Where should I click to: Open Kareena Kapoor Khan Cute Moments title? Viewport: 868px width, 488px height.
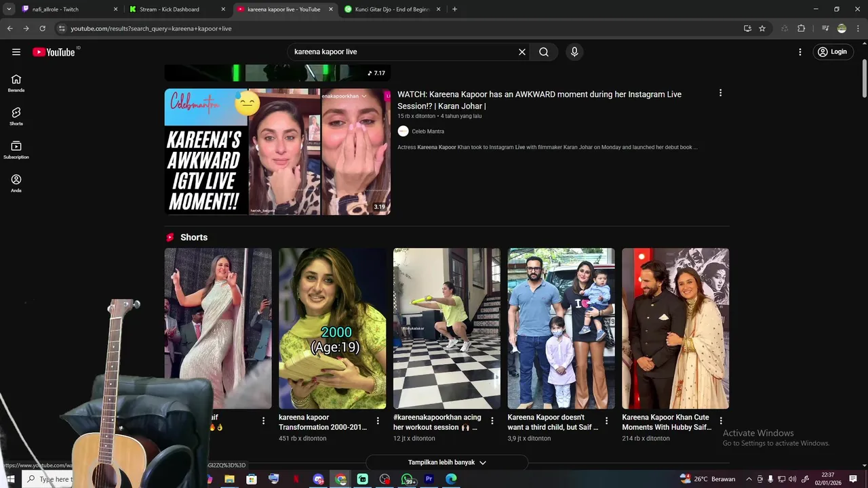tap(667, 422)
